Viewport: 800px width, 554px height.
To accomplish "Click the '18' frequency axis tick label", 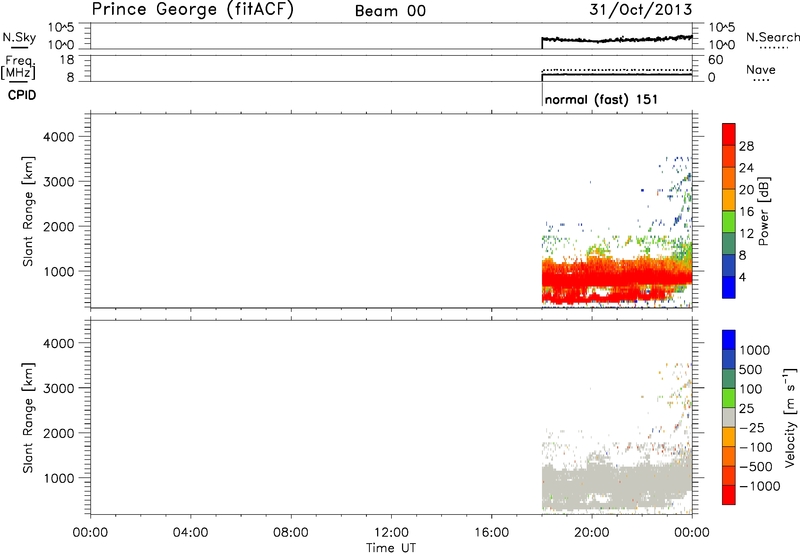I will coord(67,60).
